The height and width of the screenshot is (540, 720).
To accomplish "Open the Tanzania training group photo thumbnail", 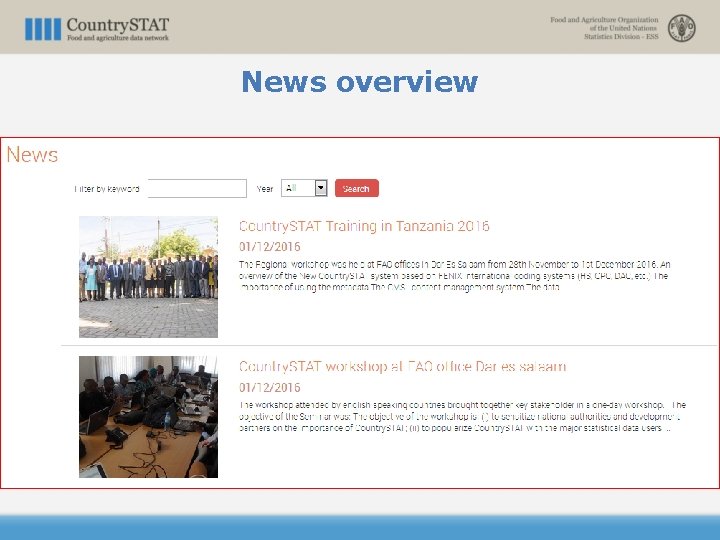I will 148,277.
